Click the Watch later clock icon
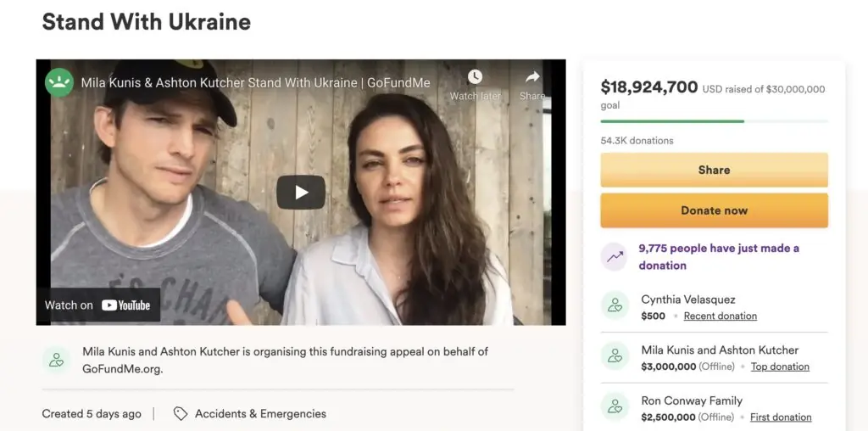868x431 pixels. (x=475, y=77)
